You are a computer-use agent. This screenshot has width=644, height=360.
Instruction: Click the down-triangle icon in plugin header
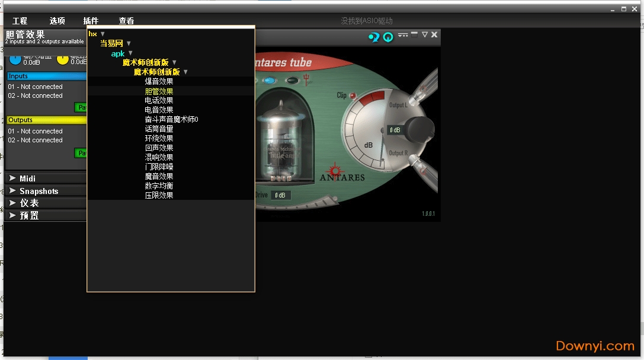(x=425, y=35)
